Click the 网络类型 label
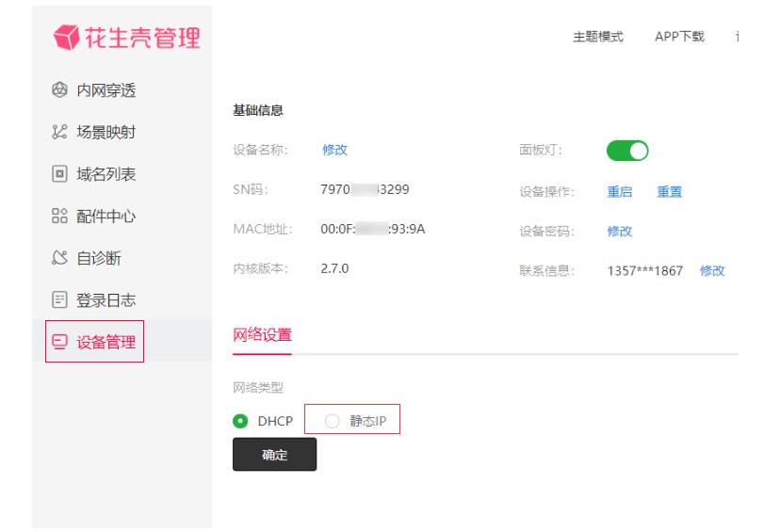This screenshot has height=532, width=780. click(x=258, y=387)
